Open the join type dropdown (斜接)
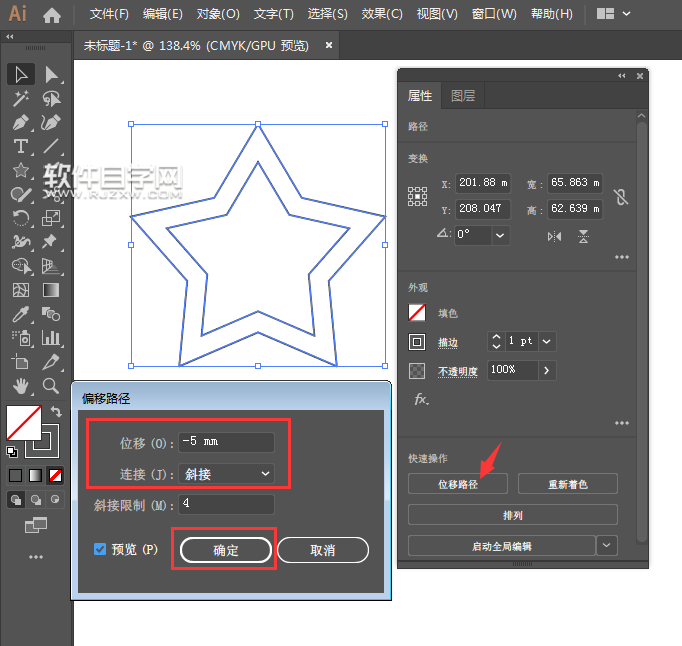 (x=227, y=474)
